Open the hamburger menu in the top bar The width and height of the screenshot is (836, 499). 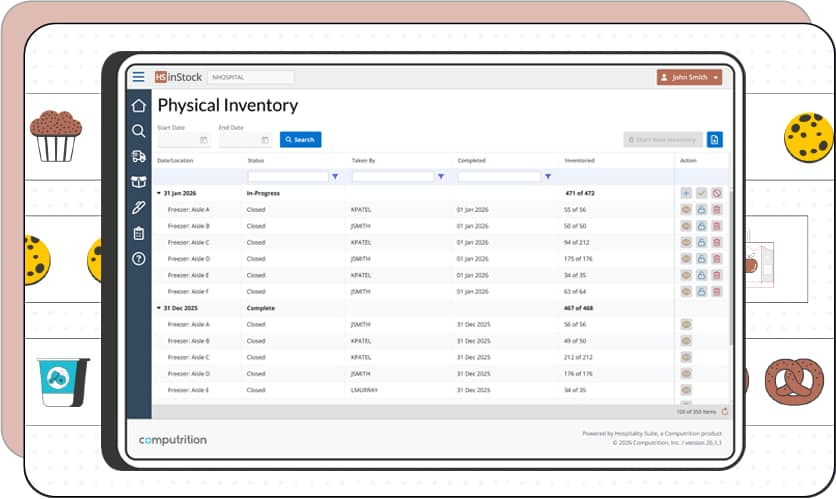click(138, 77)
